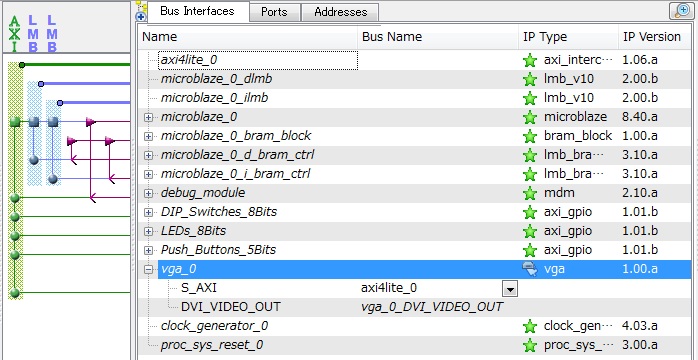The image size is (698, 360).
Task: Click the green star in microblaze_0_dlmb row
Action: (x=530, y=79)
